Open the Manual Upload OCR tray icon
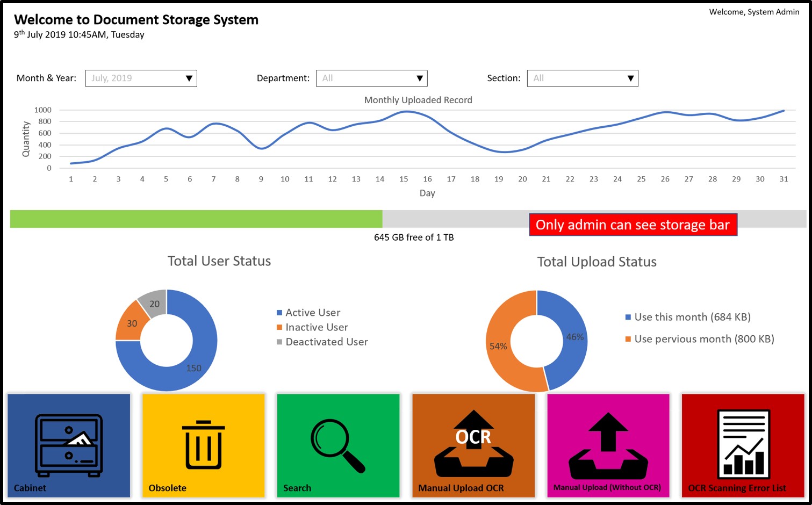This screenshot has width=812, height=505. [473, 445]
